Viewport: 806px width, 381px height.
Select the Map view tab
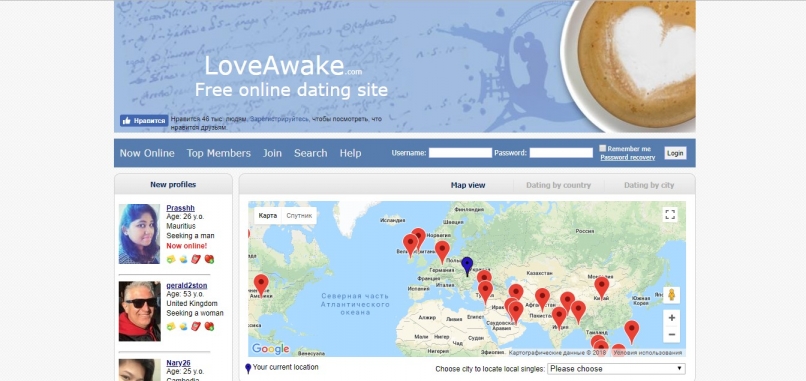468,185
